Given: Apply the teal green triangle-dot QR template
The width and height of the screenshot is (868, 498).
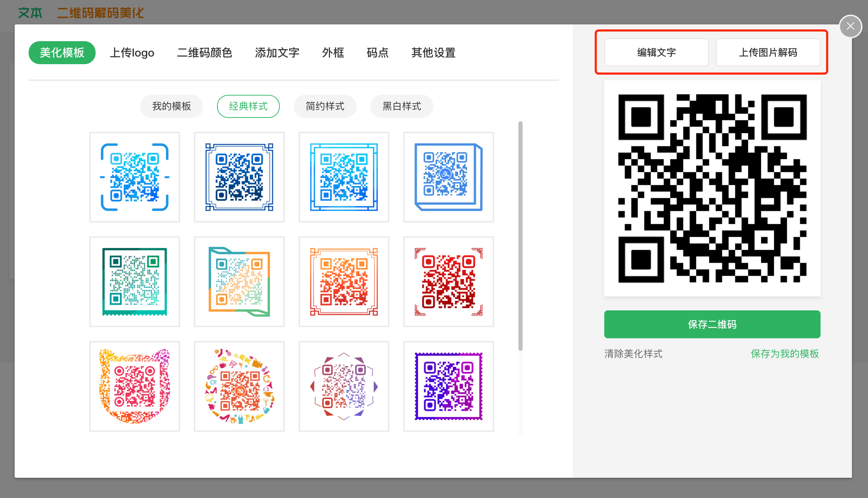Looking at the screenshot, I should pyautogui.click(x=135, y=282).
